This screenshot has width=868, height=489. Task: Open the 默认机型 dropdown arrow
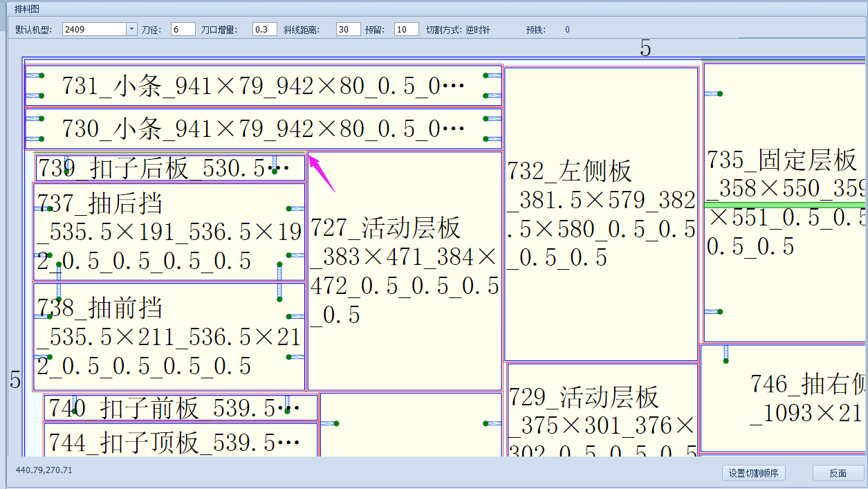coord(131,29)
